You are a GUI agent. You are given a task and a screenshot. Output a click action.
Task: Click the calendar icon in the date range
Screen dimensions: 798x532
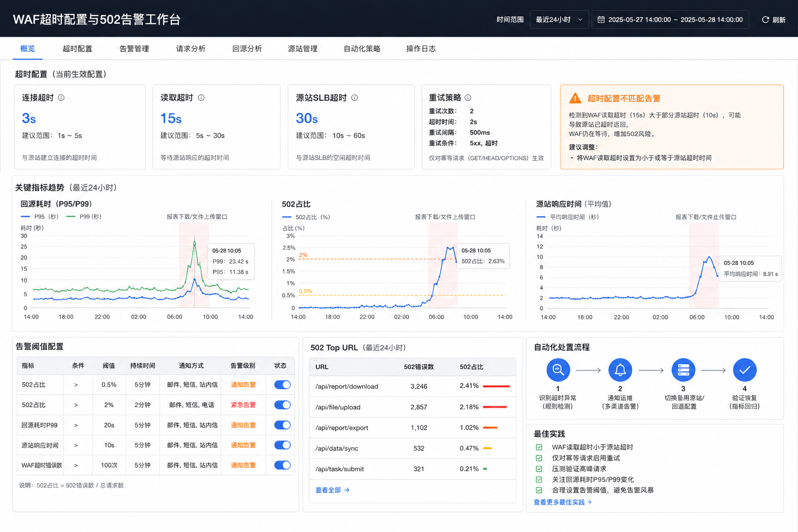(x=601, y=20)
